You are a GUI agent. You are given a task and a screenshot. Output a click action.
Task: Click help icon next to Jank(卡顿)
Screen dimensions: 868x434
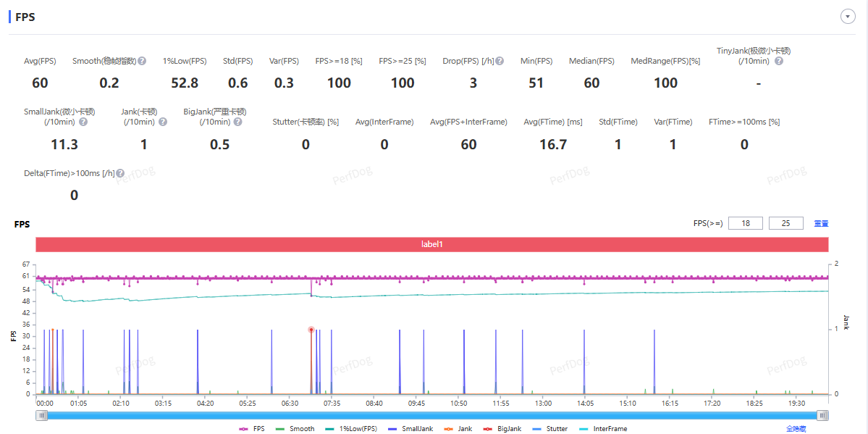coord(163,122)
